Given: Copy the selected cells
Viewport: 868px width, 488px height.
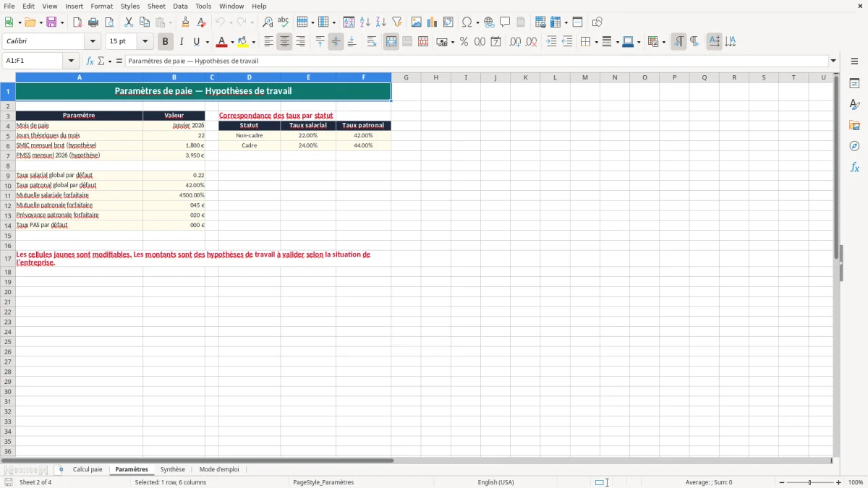Looking at the screenshot, I should point(145,22).
